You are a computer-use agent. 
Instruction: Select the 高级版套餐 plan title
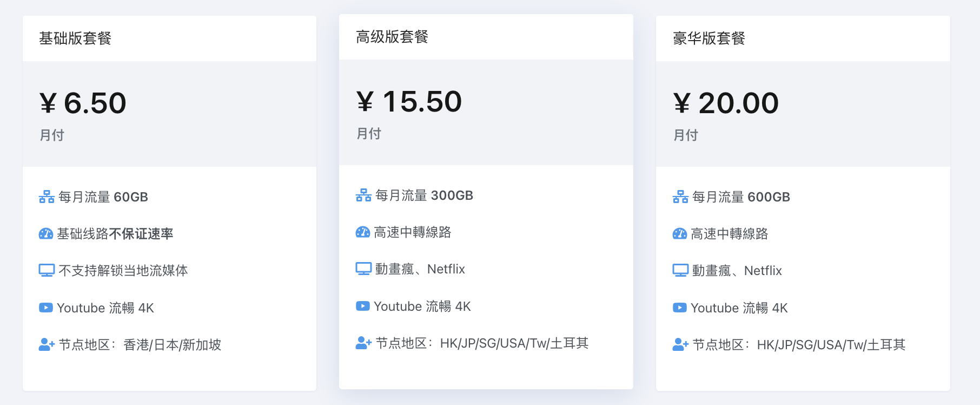point(392,37)
